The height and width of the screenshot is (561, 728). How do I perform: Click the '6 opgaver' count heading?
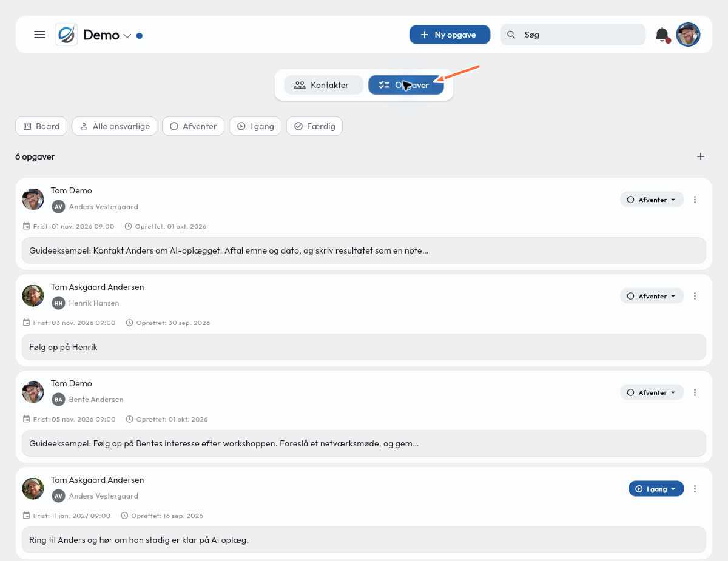pyautogui.click(x=35, y=156)
